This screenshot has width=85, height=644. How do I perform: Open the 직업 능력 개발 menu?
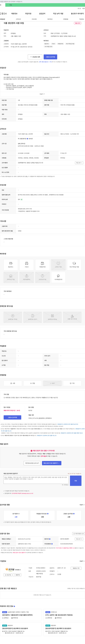[58, 13]
